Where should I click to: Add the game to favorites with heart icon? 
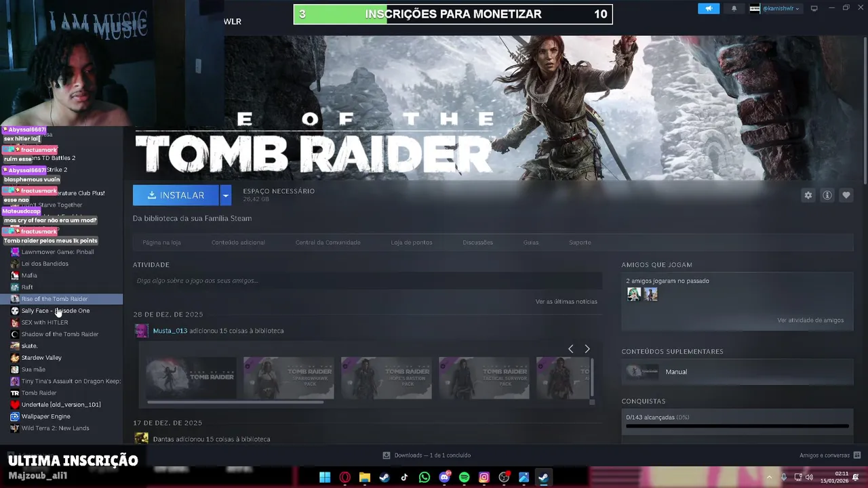846,195
